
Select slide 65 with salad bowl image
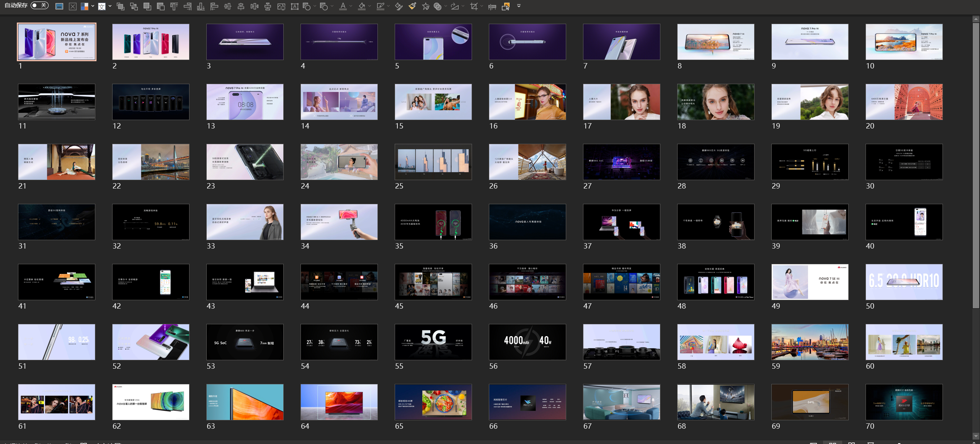433,402
